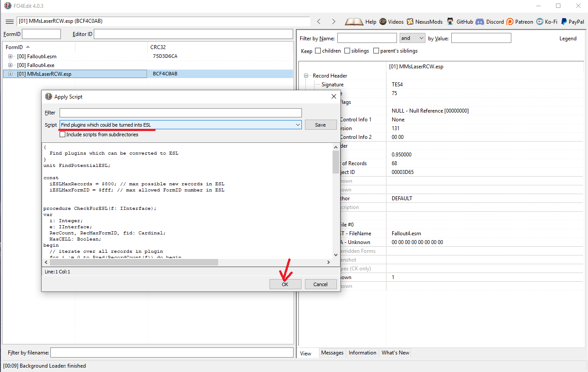588x372 pixels.
Task: Open the Patreon icon link
Action: [510, 21]
